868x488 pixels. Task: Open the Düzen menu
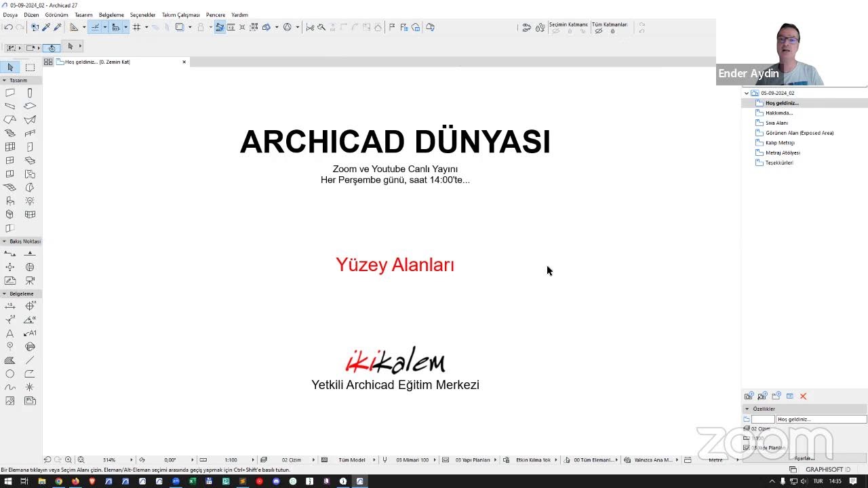click(31, 14)
